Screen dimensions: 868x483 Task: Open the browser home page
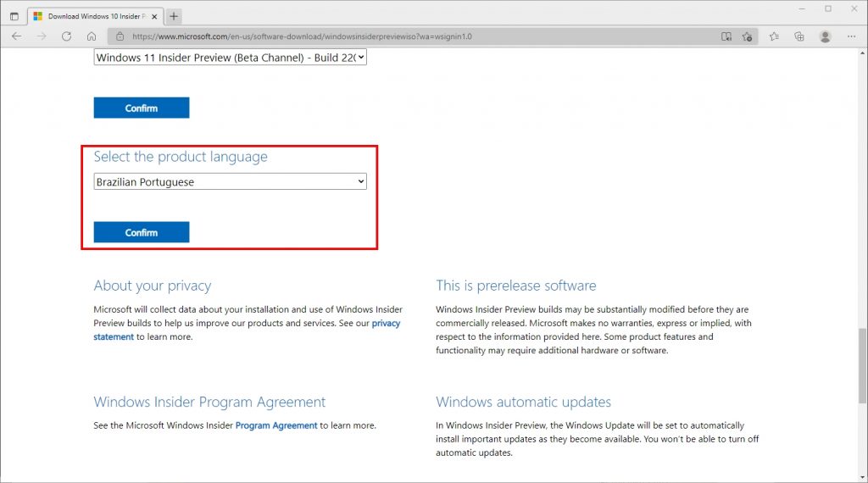92,36
